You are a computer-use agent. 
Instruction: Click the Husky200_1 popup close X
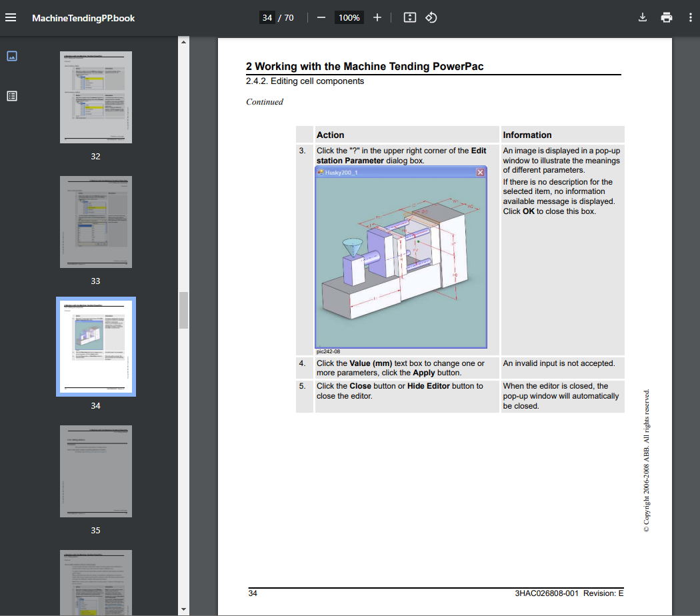point(481,172)
